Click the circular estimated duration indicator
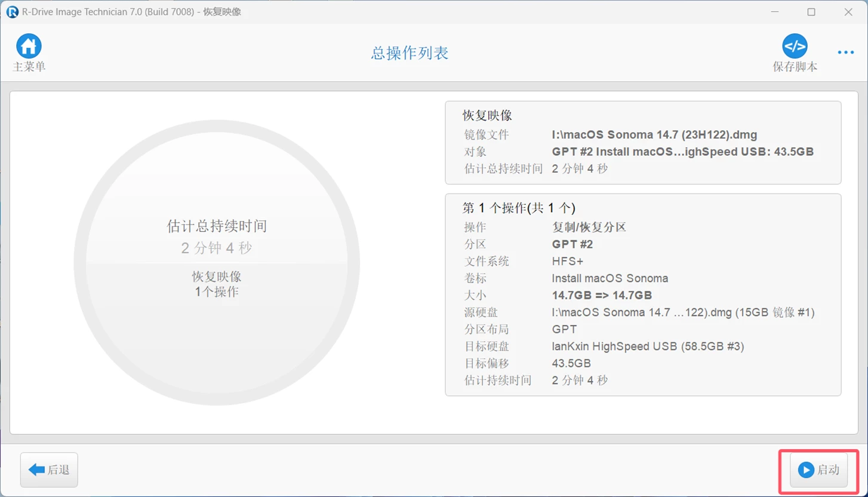The height and width of the screenshot is (497, 868). point(217,263)
